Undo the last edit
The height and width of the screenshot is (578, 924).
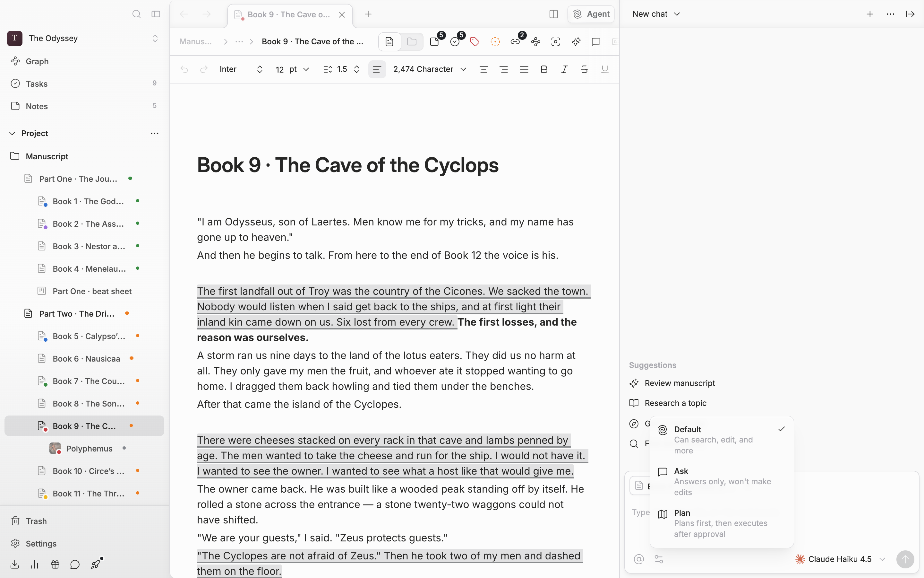(x=184, y=69)
